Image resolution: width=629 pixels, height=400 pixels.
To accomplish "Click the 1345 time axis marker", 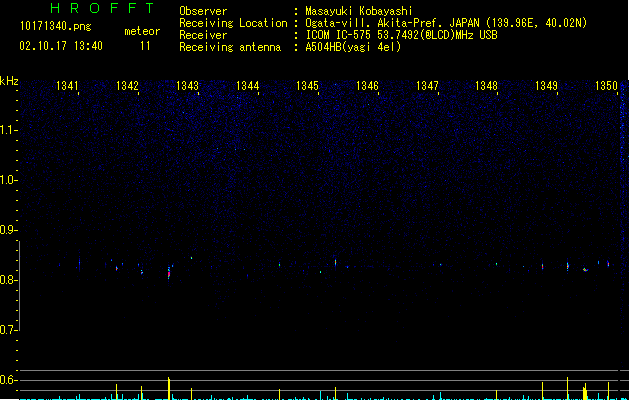I will tap(307, 86).
